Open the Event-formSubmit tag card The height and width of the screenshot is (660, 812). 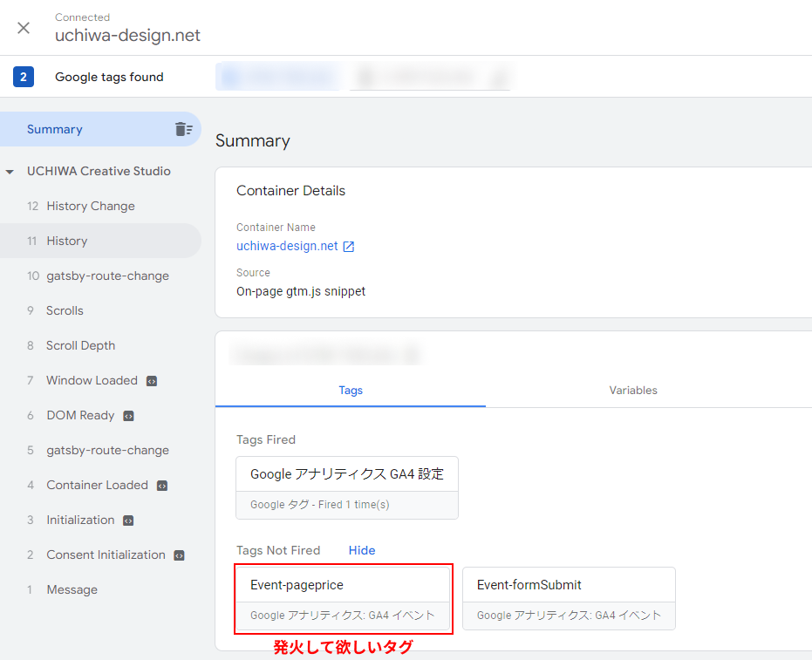pyautogui.click(x=569, y=598)
